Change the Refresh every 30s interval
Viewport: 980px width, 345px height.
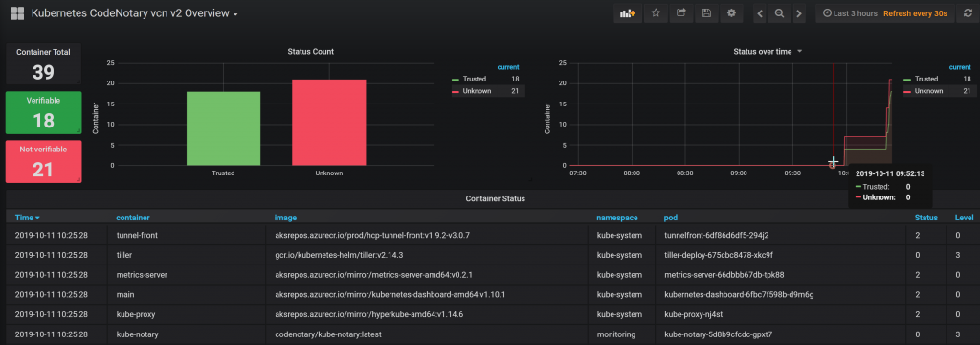pos(915,13)
